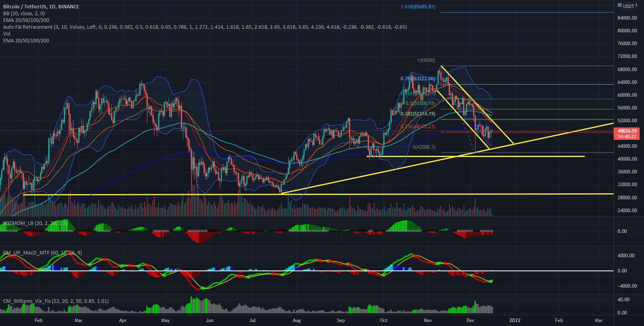Click 80000.00 on the price axis

[x=627, y=31]
